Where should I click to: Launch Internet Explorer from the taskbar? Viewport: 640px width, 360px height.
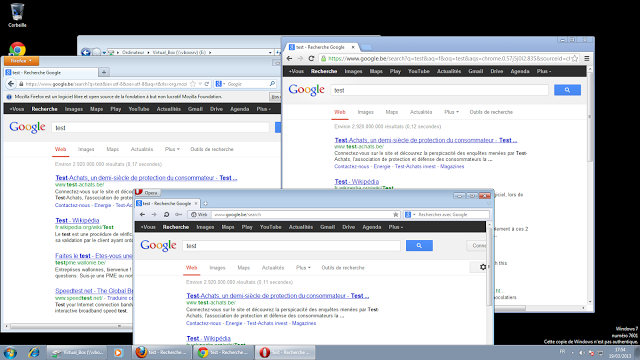(33, 352)
